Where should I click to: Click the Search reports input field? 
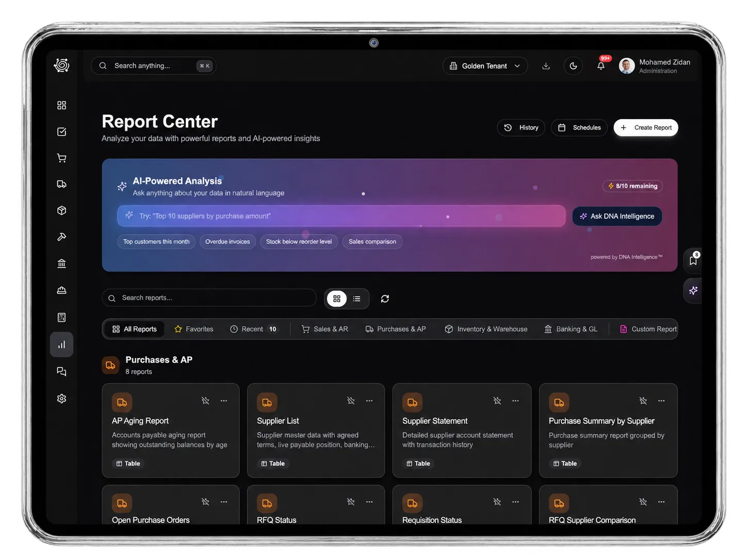tap(209, 298)
